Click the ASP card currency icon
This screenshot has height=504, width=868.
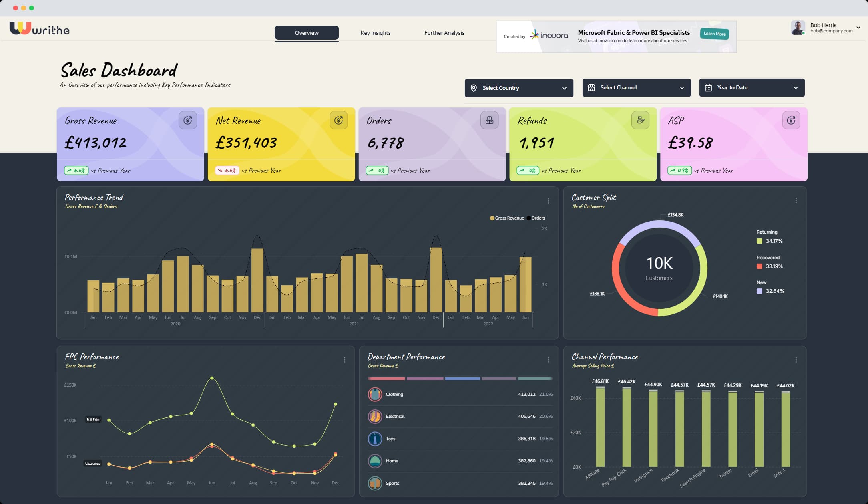click(791, 120)
